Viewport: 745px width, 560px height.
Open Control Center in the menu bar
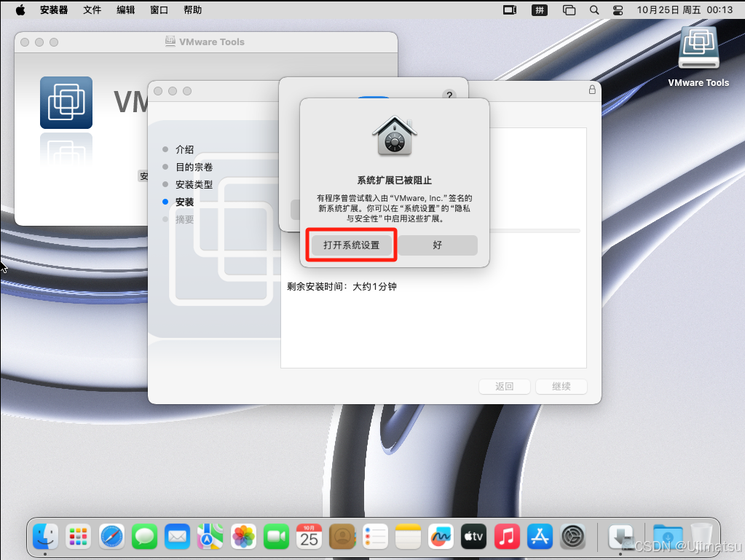618,10
